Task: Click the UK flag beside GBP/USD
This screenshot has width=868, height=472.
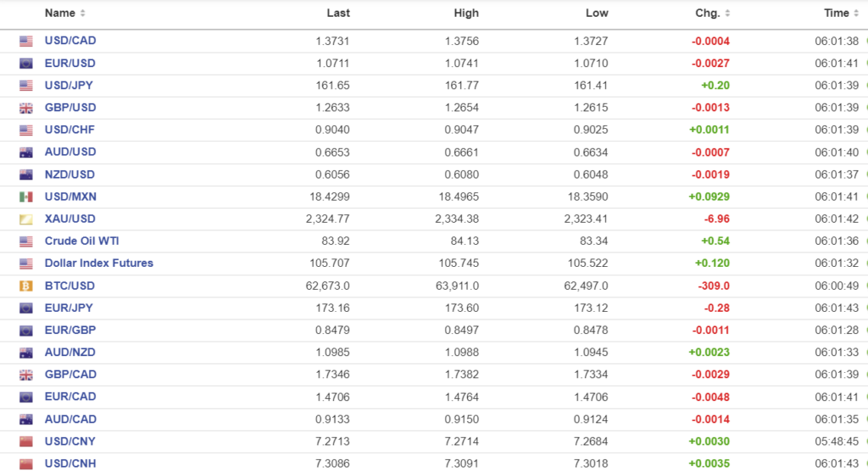Action: pyautogui.click(x=26, y=108)
